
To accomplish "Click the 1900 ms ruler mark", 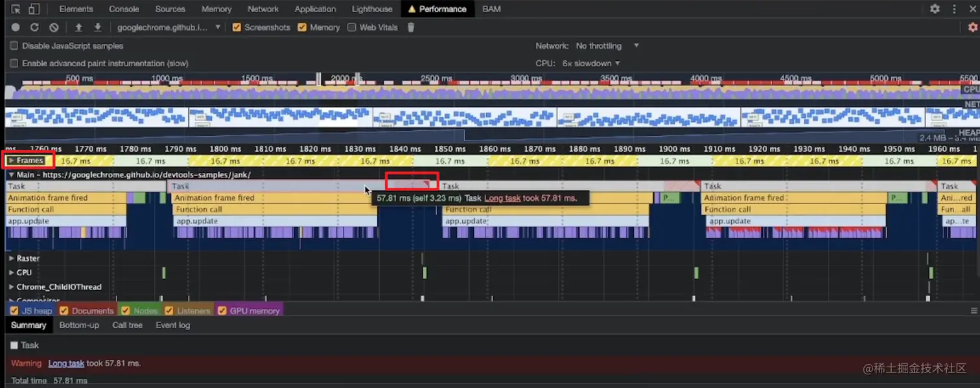I will pos(674,149).
